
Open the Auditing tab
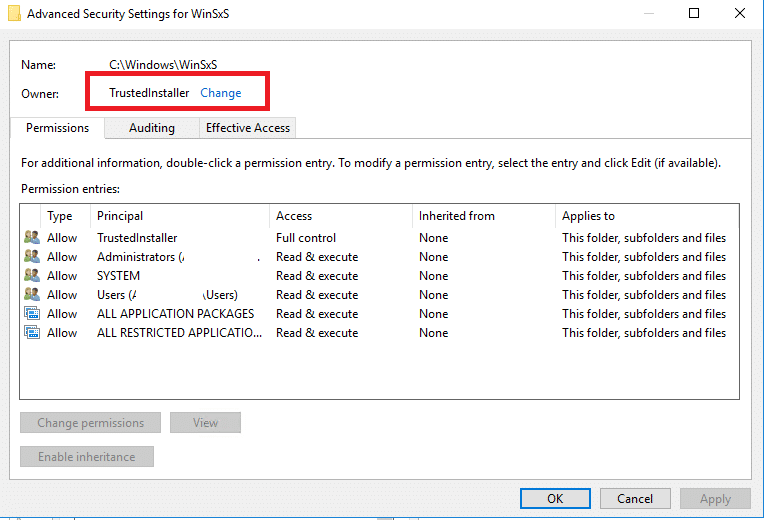point(152,128)
